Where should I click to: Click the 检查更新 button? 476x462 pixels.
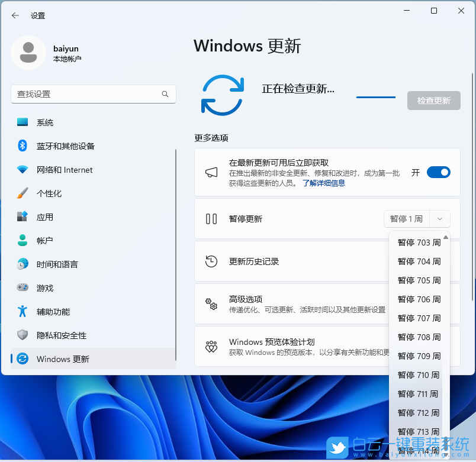click(433, 100)
